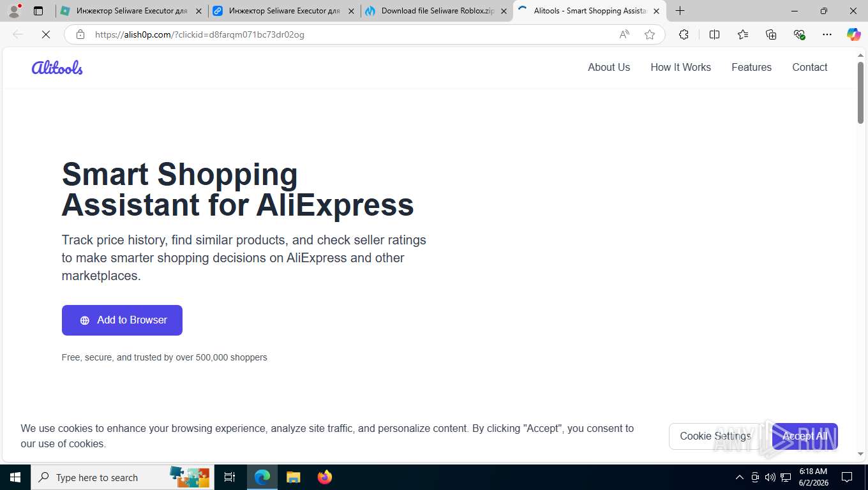Image resolution: width=868 pixels, height=490 pixels.
Task: Click the Alitools logo
Action: click(57, 67)
